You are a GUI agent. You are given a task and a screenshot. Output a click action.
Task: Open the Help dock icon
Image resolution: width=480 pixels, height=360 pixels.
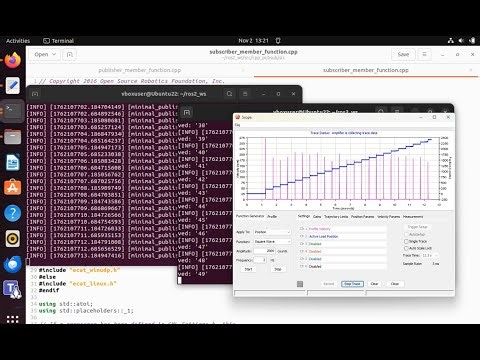13,213
